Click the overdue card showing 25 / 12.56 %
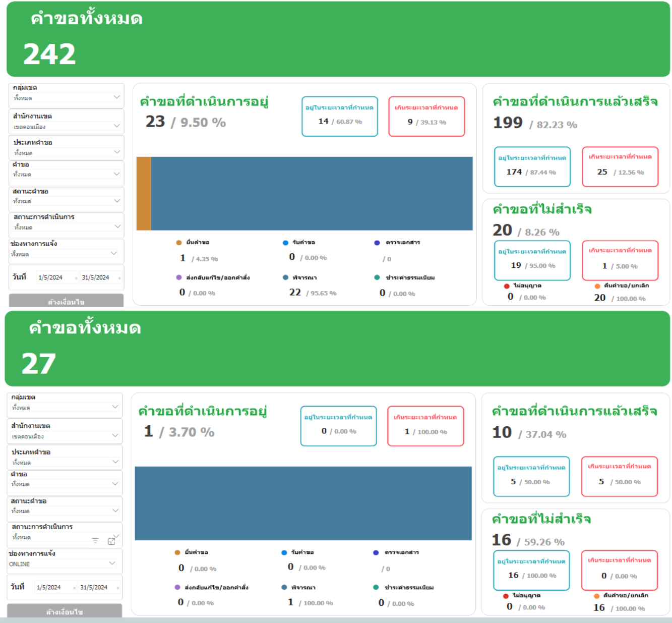Viewport: 672px width, 623px height. pos(620,167)
